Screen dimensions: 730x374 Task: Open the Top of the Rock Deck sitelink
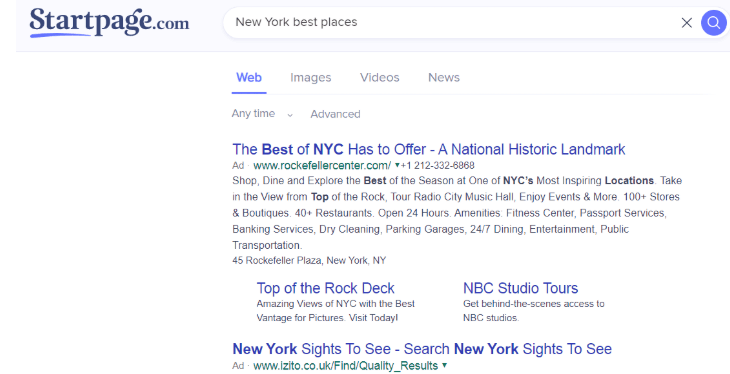pos(325,288)
